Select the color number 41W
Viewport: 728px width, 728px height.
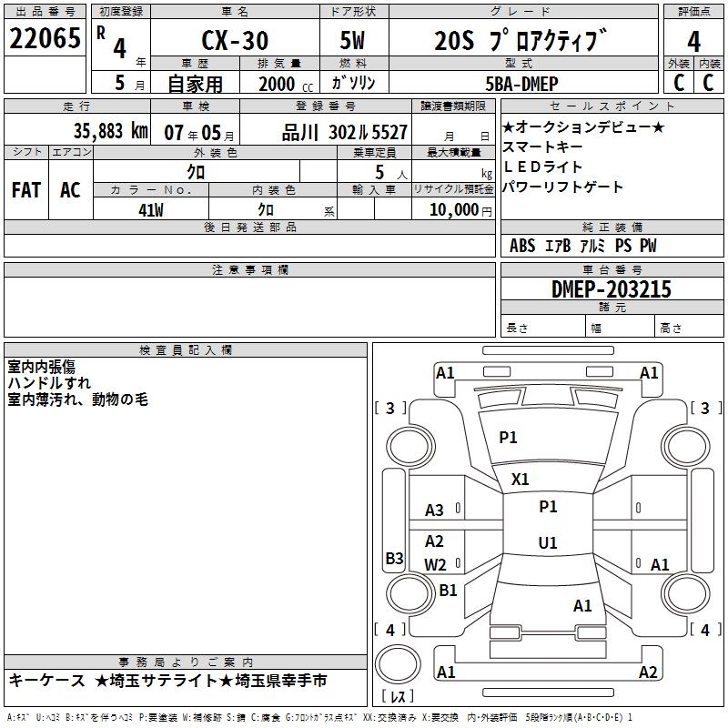click(151, 210)
